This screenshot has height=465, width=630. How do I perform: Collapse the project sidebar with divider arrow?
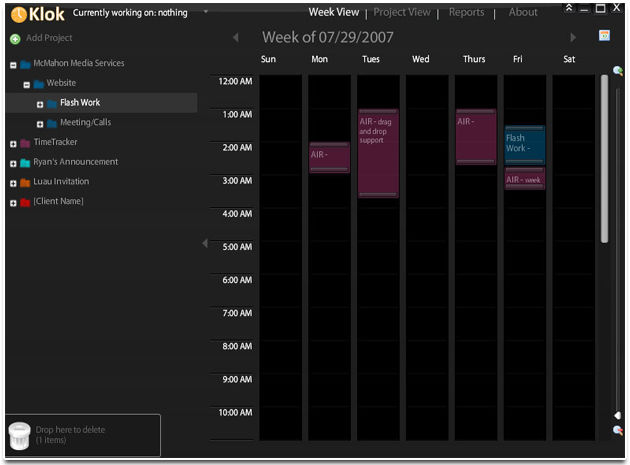[205, 243]
